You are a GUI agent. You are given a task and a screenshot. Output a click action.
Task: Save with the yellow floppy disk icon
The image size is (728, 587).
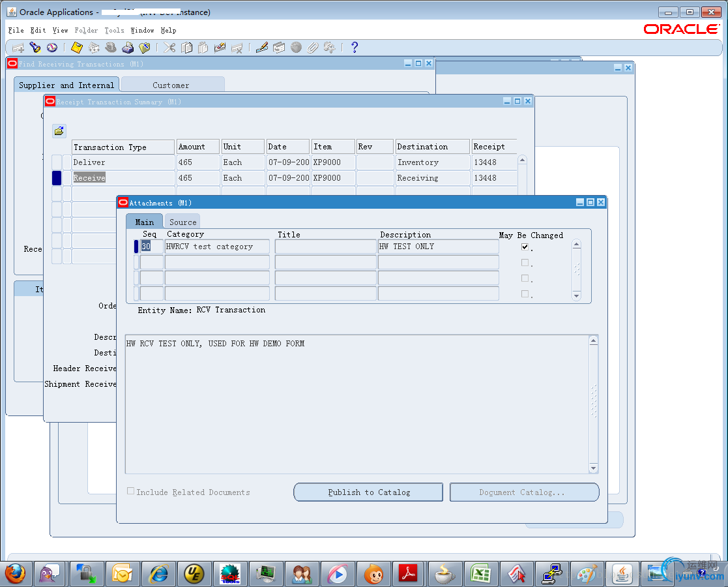(77, 48)
